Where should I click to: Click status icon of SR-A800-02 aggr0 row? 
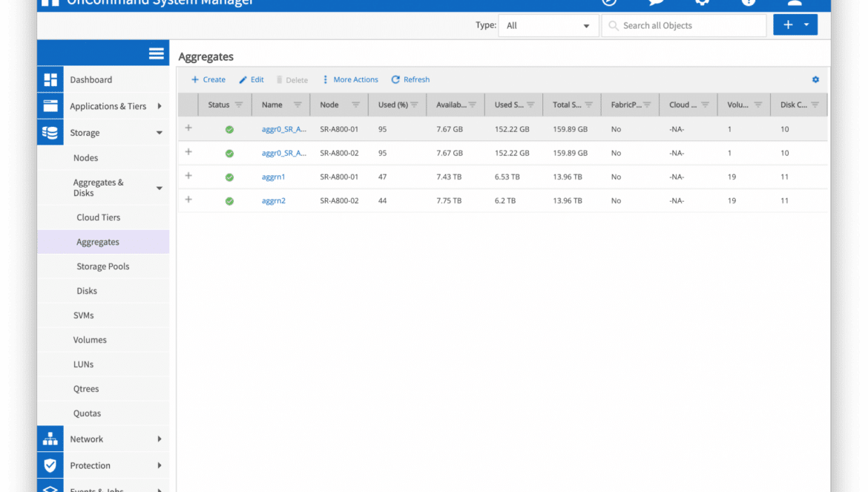tap(229, 154)
